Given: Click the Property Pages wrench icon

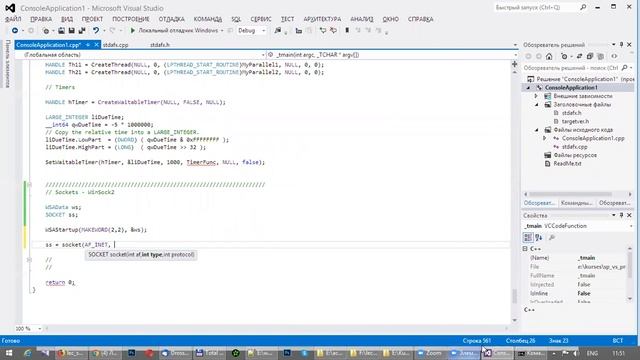Looking at the screenshot, I should click(552, 237).
